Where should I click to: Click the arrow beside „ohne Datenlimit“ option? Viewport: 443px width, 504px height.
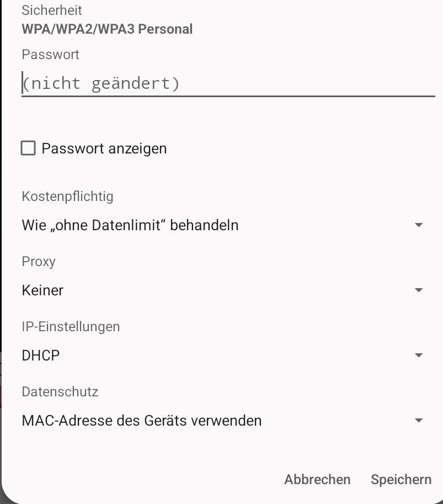point(418,225)
